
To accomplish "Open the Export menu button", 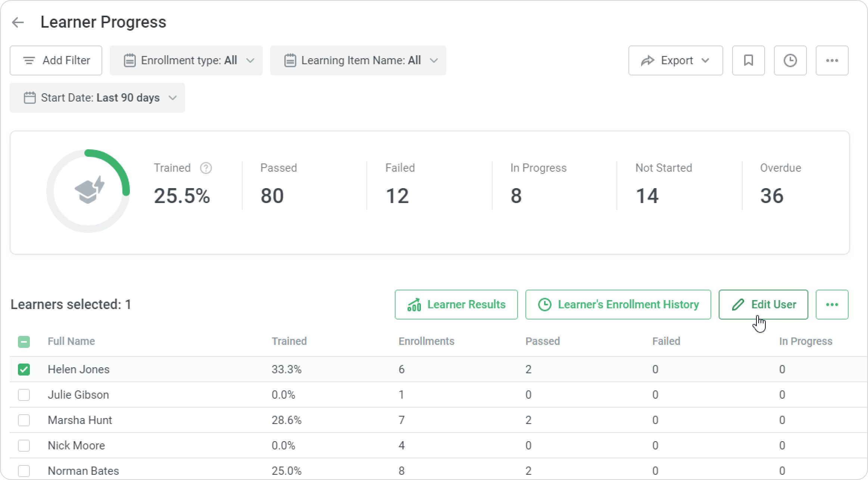I will pyautogui.click(x=675, y=60).
